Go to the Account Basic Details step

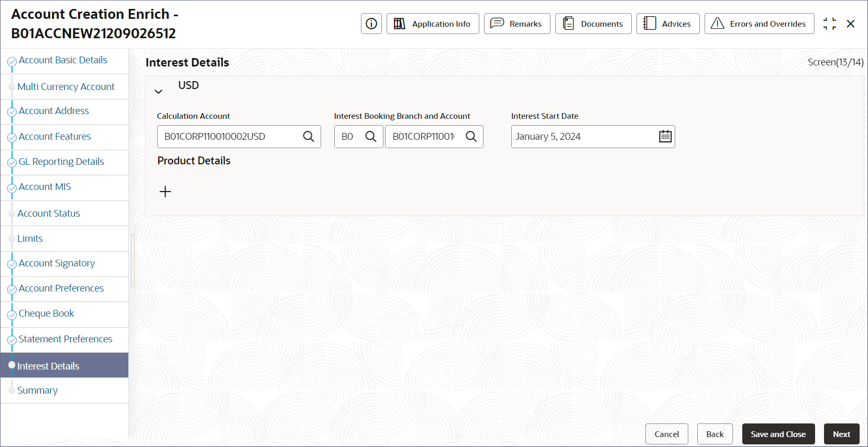63,60
